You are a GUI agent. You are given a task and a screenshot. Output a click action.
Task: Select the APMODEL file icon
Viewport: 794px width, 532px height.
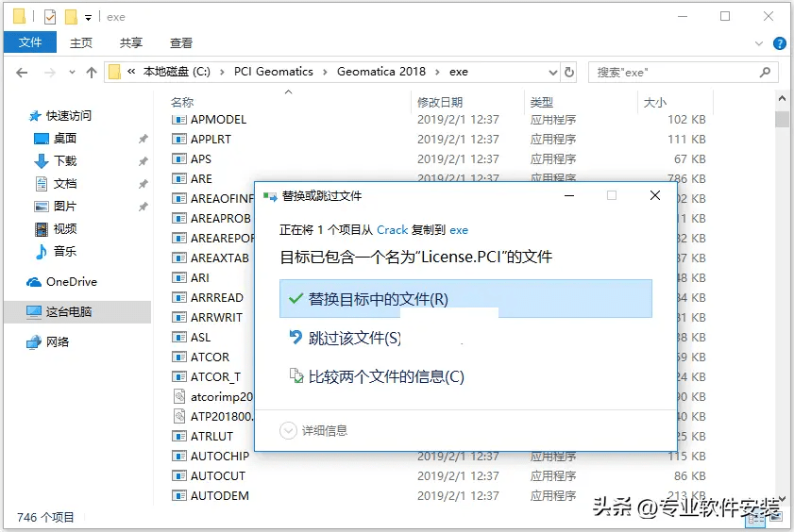pyautogui.click(x=178, y=120)
